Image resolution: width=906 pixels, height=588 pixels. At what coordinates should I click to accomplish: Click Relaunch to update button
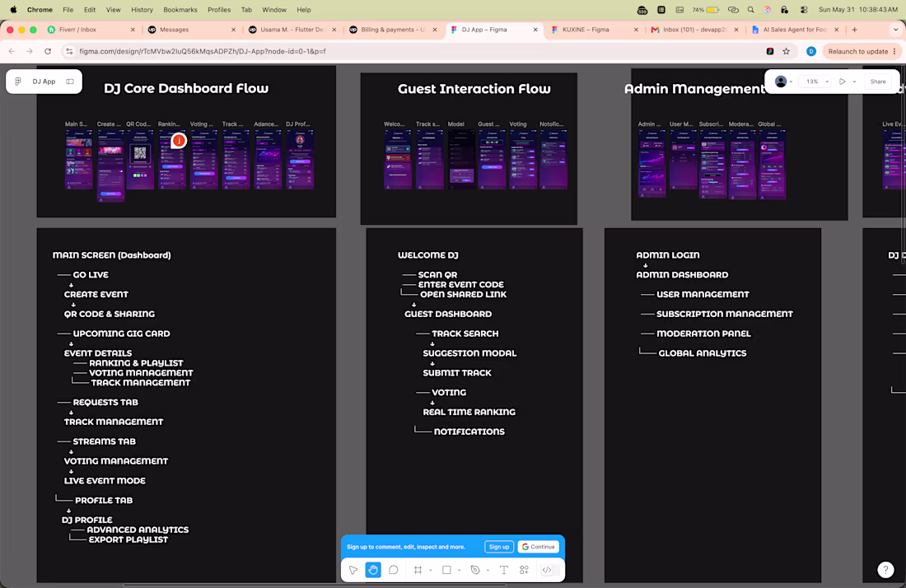coord(862,51)
